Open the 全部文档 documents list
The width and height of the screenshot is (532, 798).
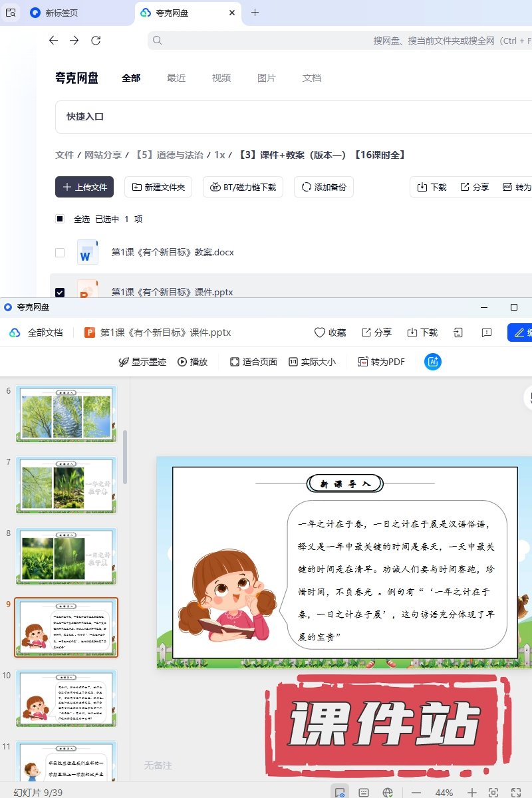coord(37,332)
